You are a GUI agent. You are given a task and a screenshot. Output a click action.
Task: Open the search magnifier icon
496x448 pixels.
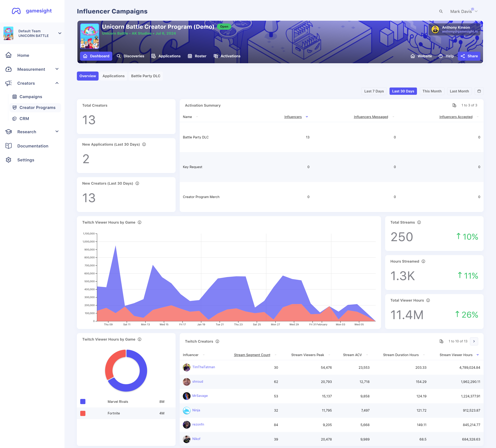[x=441, y=12]
